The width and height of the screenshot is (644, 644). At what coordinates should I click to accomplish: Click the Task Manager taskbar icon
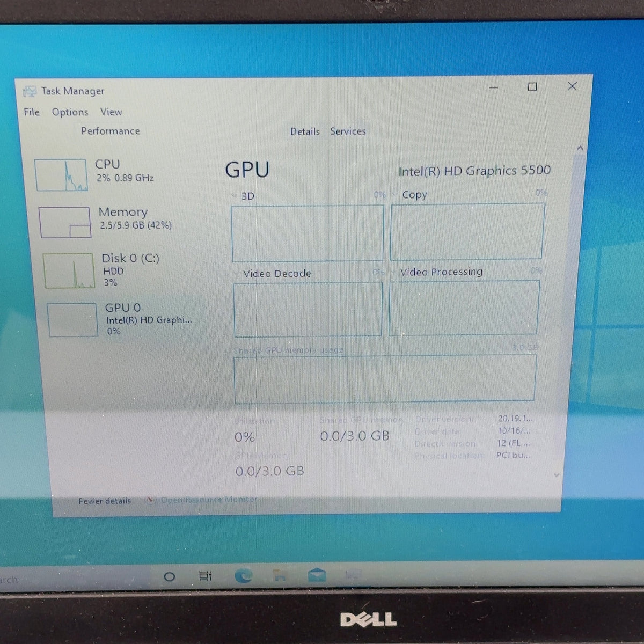click(x=353, y=575)
